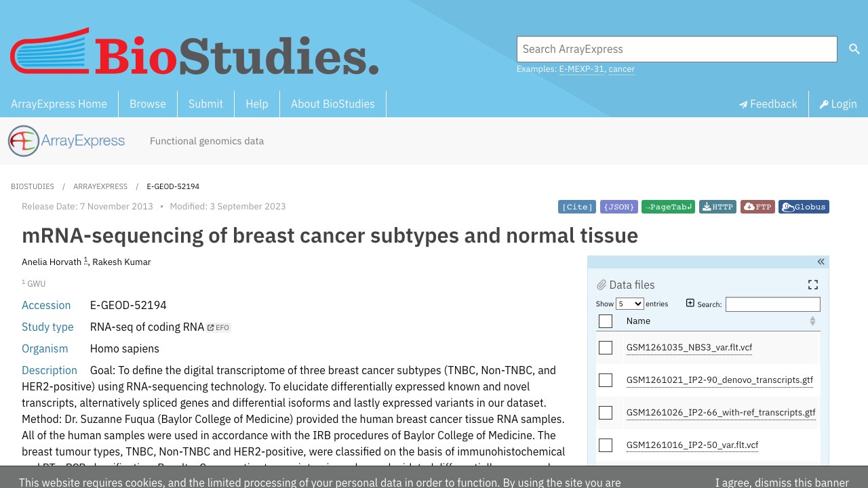This screenshot has height=488, width=868.
Task: Click the Login link
Action: [x=838, y=104]
